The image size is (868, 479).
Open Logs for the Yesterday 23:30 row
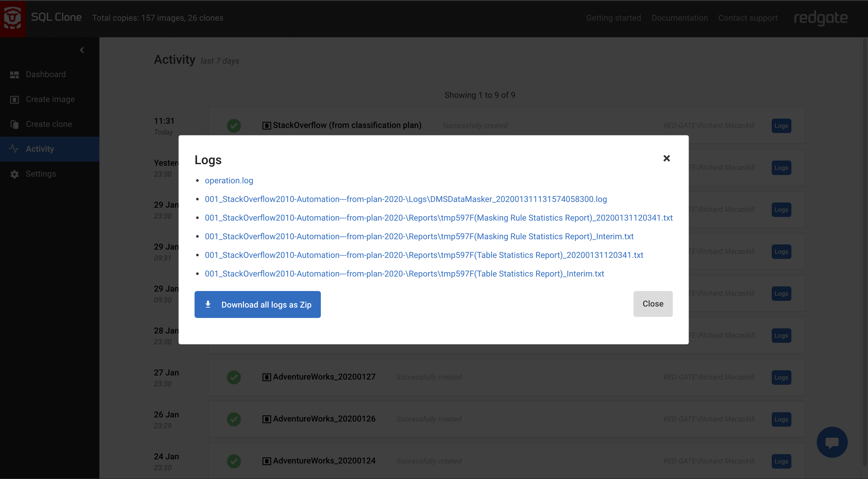click(x=781, y=168)
